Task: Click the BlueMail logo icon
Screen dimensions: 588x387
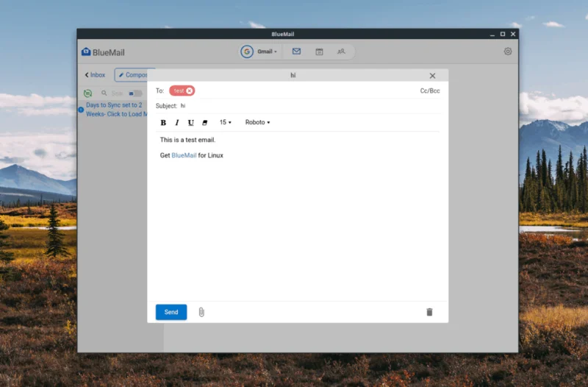Action: [x=86, y=52]
